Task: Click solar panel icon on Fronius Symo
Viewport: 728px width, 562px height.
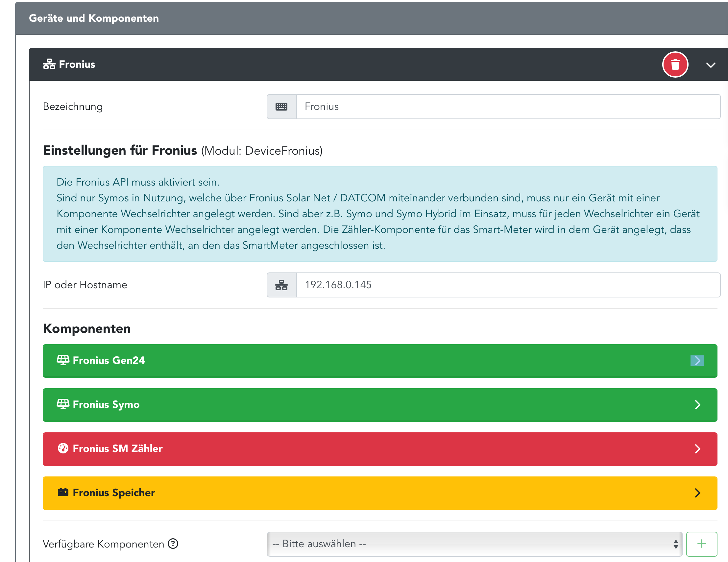Action: pyautogui.click(x=63, y=404)
